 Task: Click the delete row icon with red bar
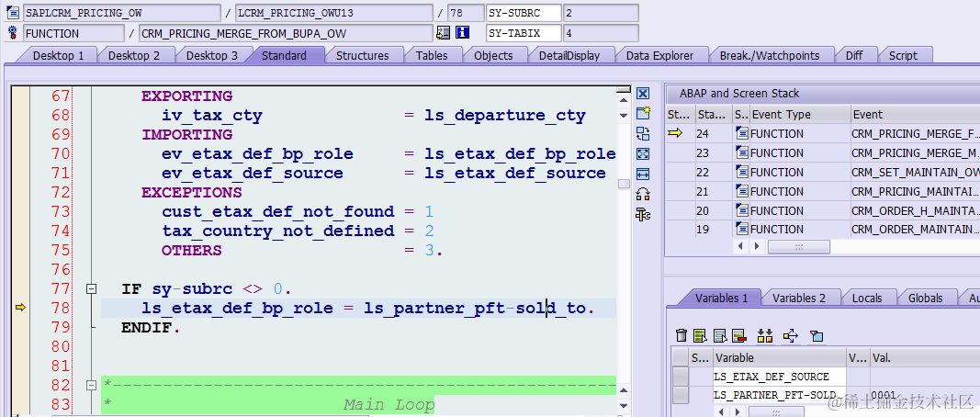point(739,336)
